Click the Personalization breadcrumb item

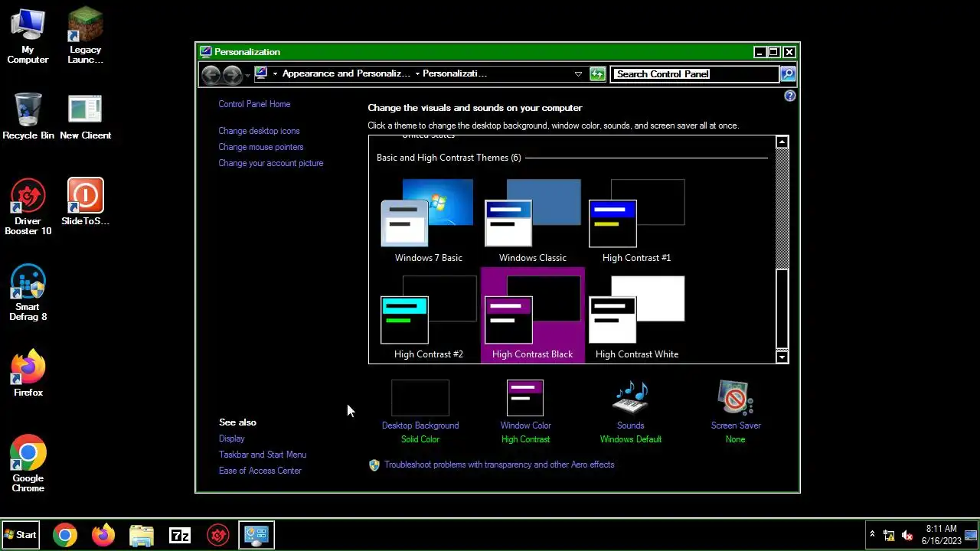click(455, 73)
